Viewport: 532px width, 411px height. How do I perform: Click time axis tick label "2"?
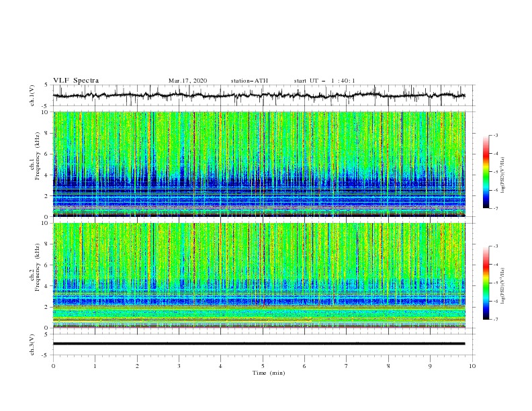(137, 366)
